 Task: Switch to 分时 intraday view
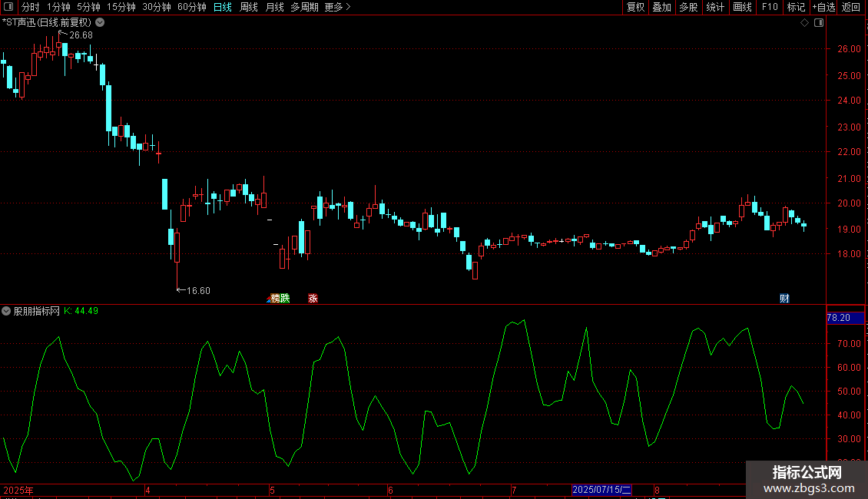[31, 7]
